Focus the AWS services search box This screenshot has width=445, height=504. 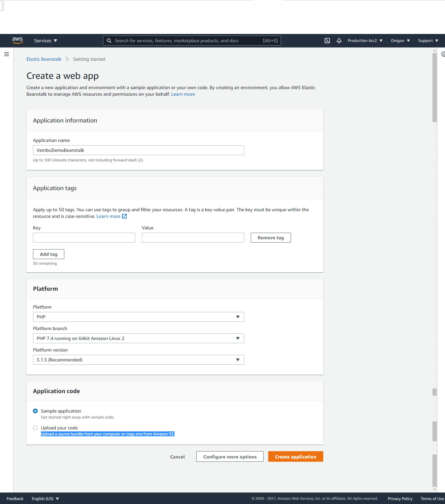tap(192, 41)
